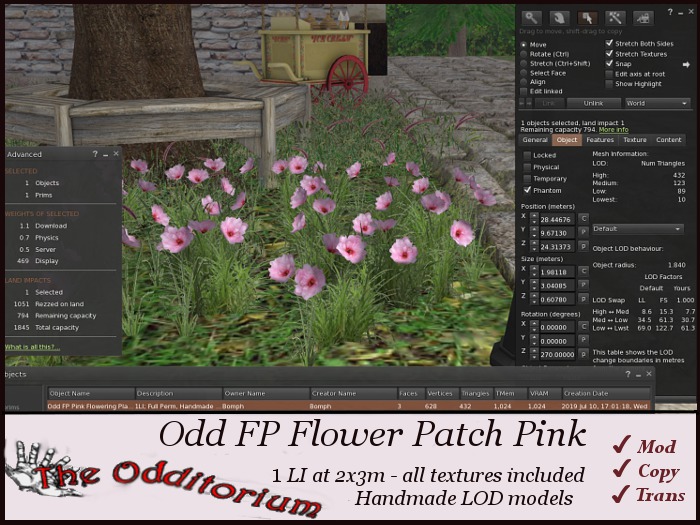The height and width of the screenshot is (525, 700).
Task: Close the Objects window
Action: pyautogui.click(x=649, y=374)
